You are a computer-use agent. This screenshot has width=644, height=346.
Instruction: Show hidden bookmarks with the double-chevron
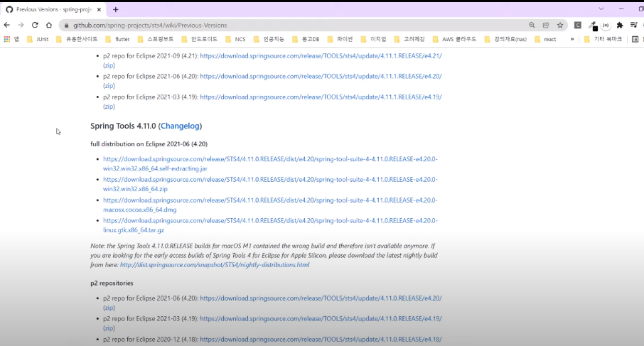(x=572, y=39)
